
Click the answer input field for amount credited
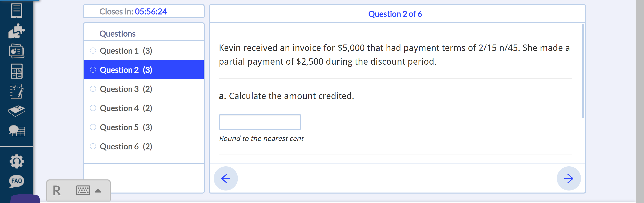260,122
